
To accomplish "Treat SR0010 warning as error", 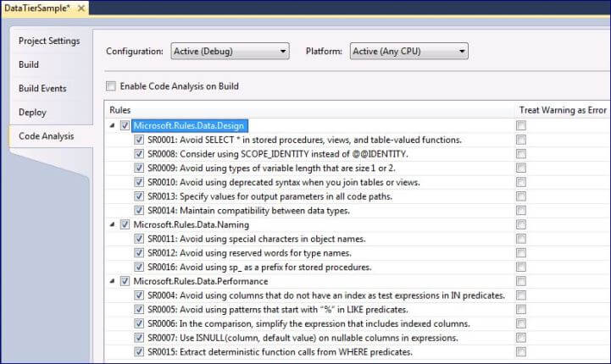I will (521, 182).
